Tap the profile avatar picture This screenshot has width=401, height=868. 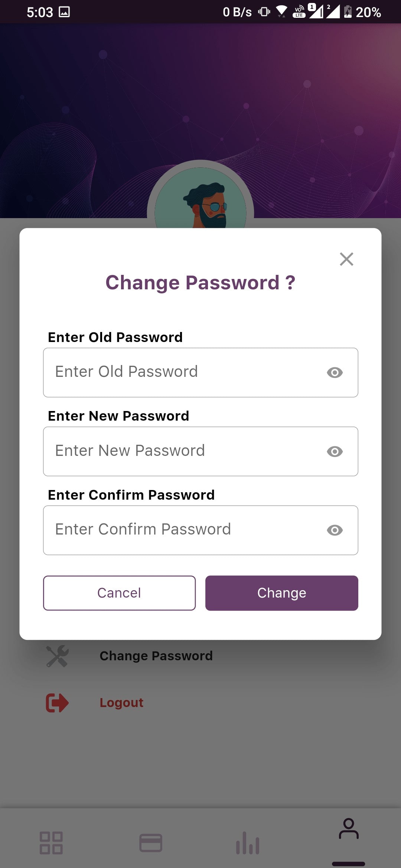(200, 200)
